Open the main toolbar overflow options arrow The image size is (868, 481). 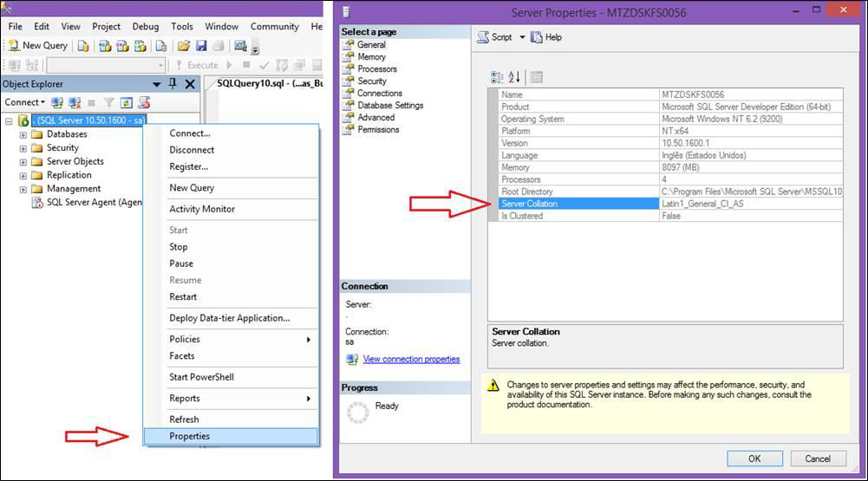[255, 49]
